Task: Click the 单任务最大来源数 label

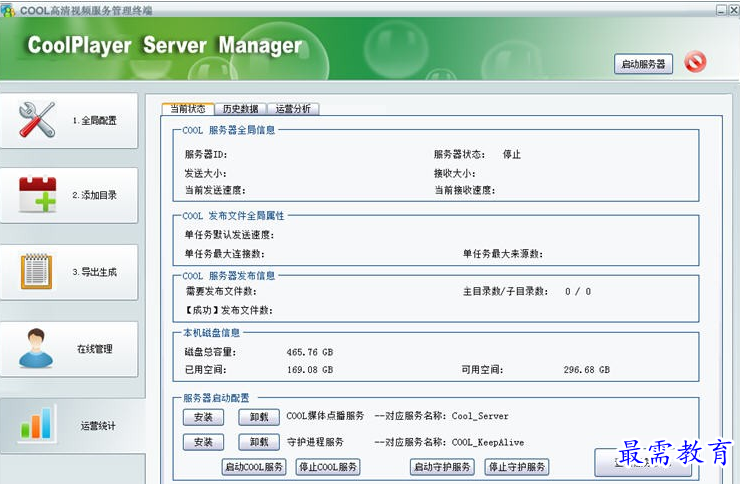Action: pos(503,254)
